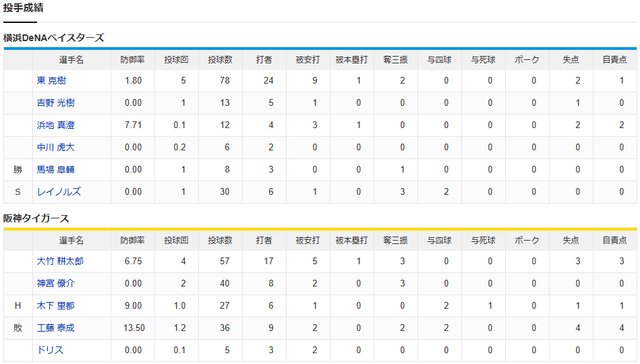Open player link 浜地 真澄
This screenshot has height=364, width=640.
click(56, 125)
